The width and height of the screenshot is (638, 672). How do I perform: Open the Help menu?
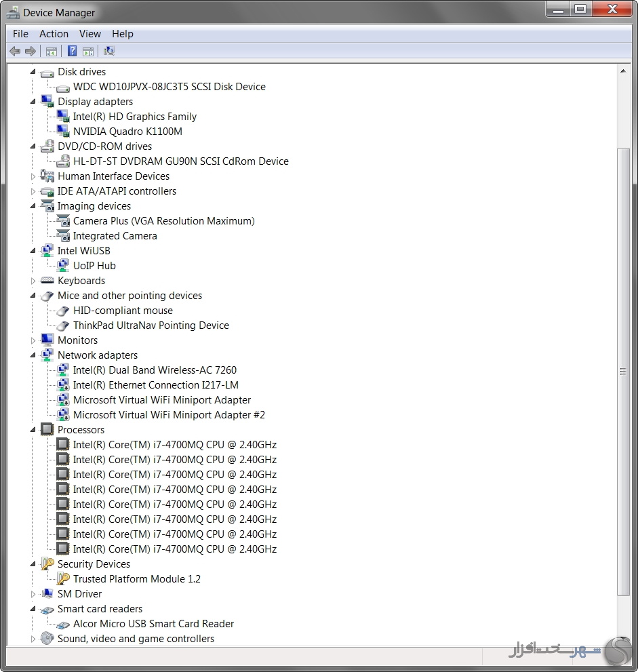123,34
